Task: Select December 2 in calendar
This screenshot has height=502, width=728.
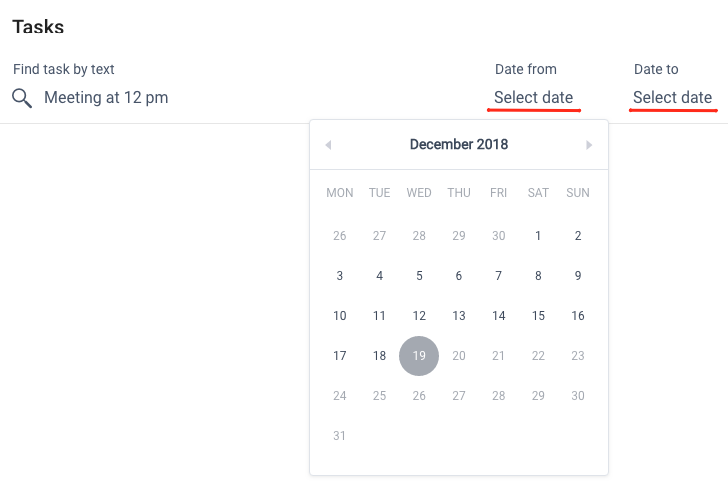Action: 578,236
